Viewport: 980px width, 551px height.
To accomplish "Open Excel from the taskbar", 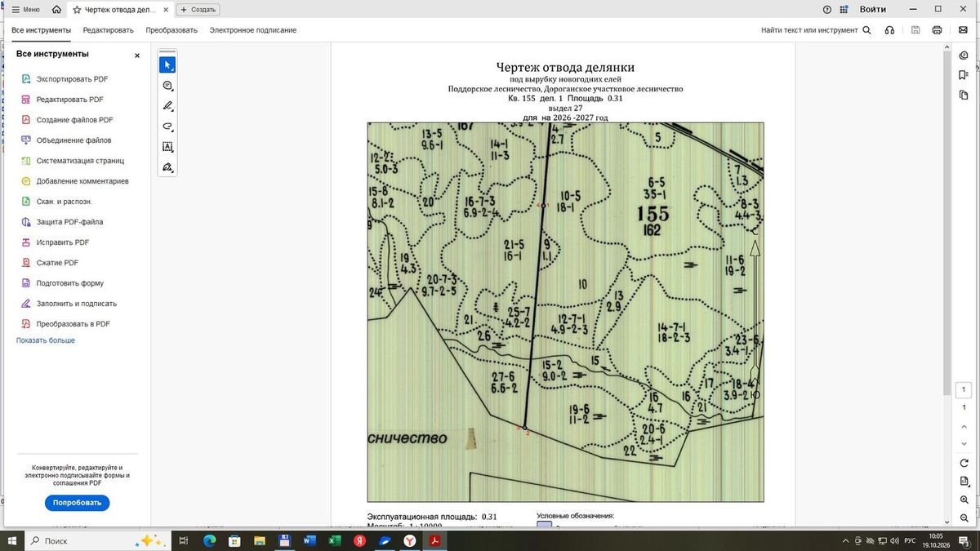I will pos(334,540).
